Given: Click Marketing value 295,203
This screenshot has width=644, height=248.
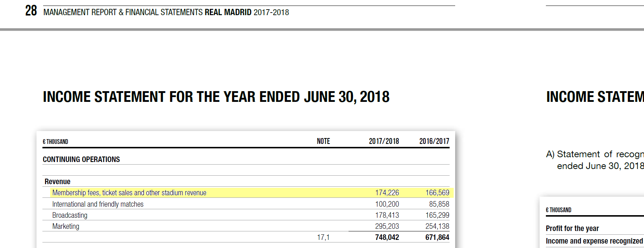Looking at the screenshot, I should [x=387, y=226].
